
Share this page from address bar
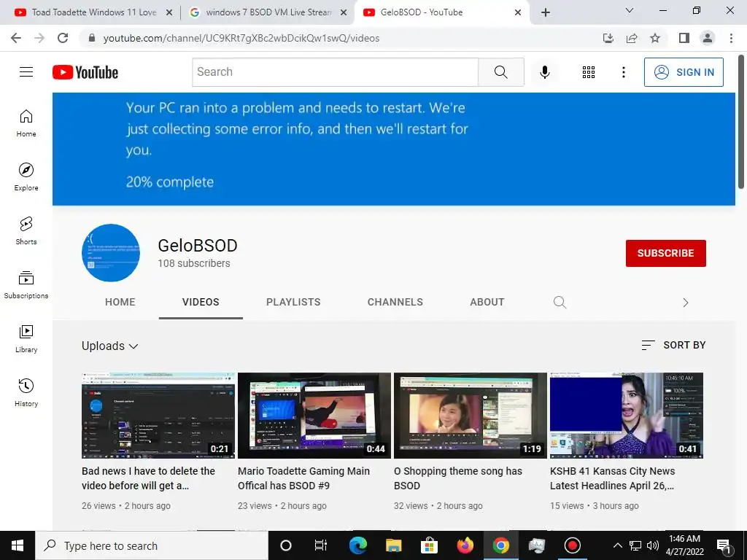[632, 38]
